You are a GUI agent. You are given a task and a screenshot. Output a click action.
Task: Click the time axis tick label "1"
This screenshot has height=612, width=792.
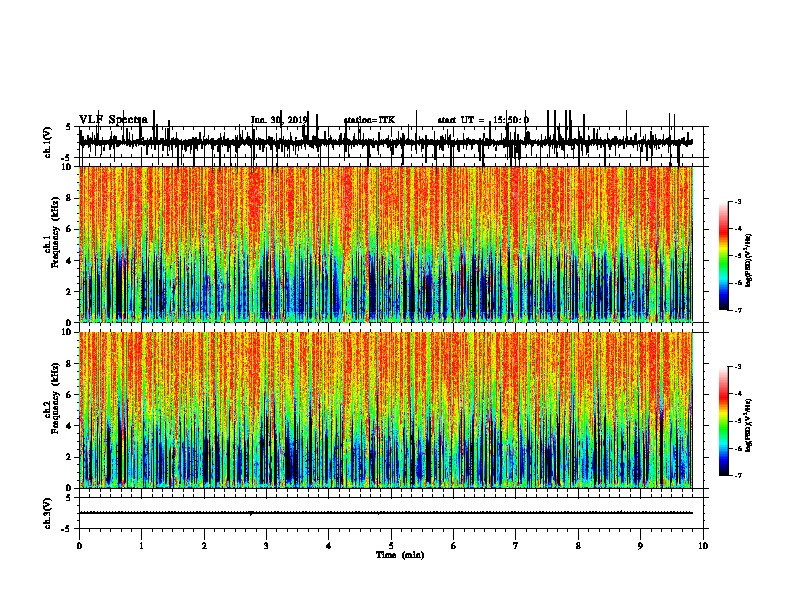pyautogui.click(x=141, y=546)
